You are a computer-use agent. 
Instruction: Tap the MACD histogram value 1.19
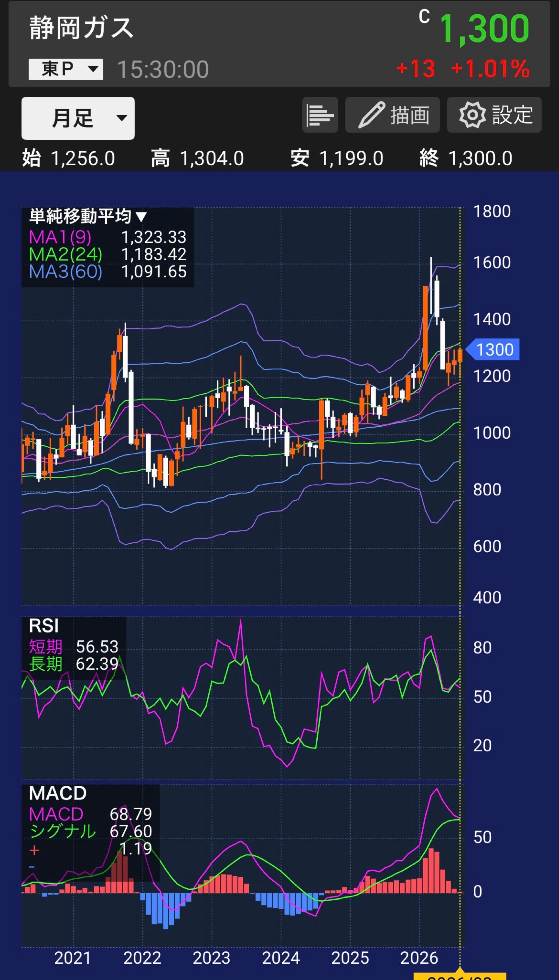click(136, 849)
